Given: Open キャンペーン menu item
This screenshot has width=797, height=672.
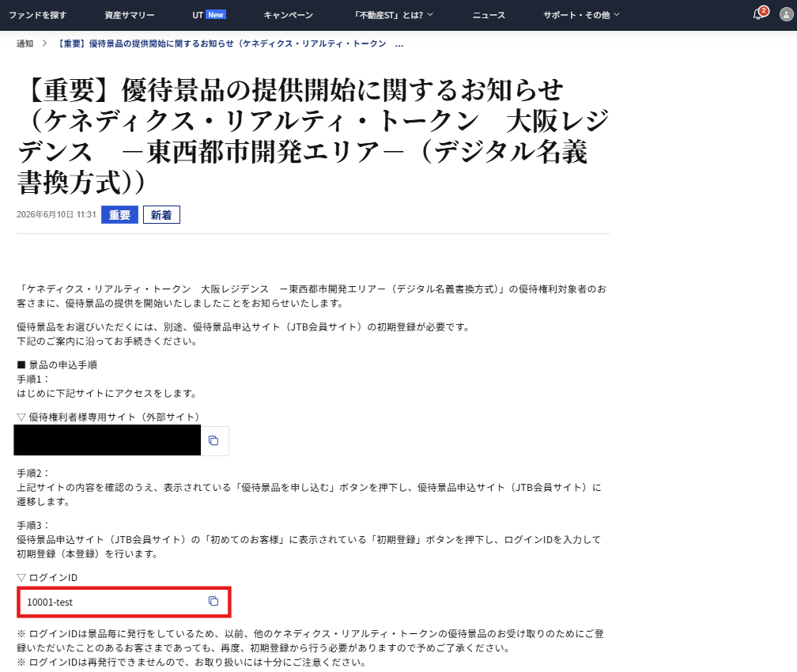Looking at the screenshot, I should point(288,15).
